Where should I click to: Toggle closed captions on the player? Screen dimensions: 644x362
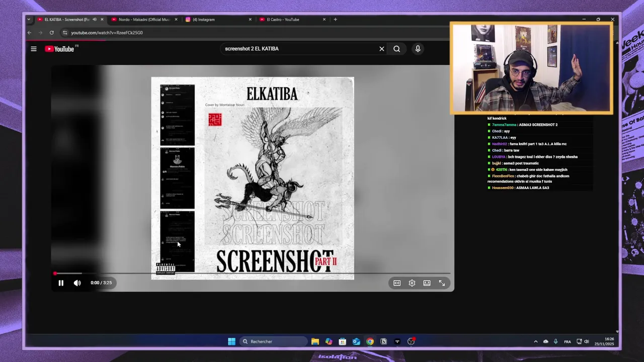pos(397,283)
